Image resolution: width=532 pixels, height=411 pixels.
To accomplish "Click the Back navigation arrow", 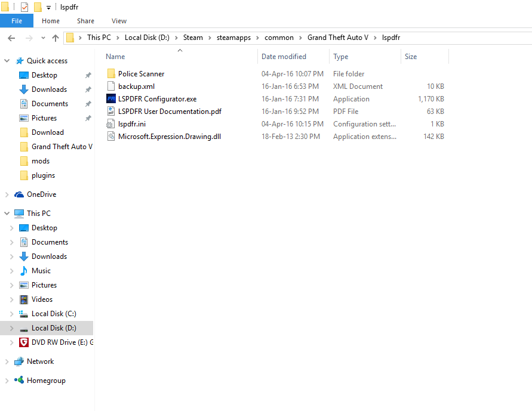I will tap(11, 38).
